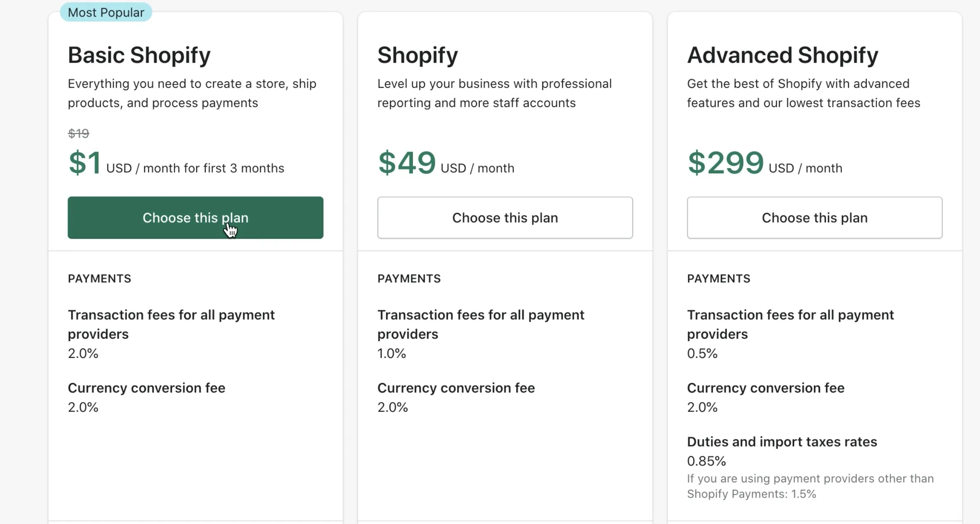Click Basic plan's transaction fees label

pos(171,324)
